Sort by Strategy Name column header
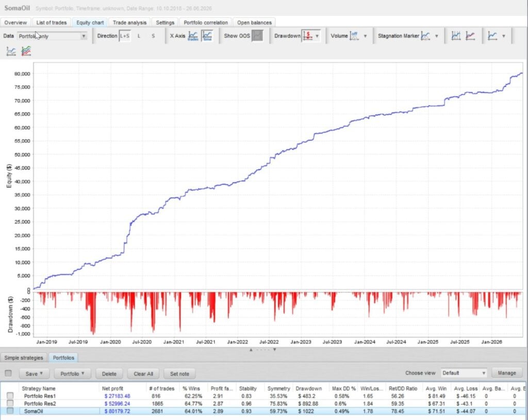The width and height of the screenshot is (528, 420). (x=38, y=389)
